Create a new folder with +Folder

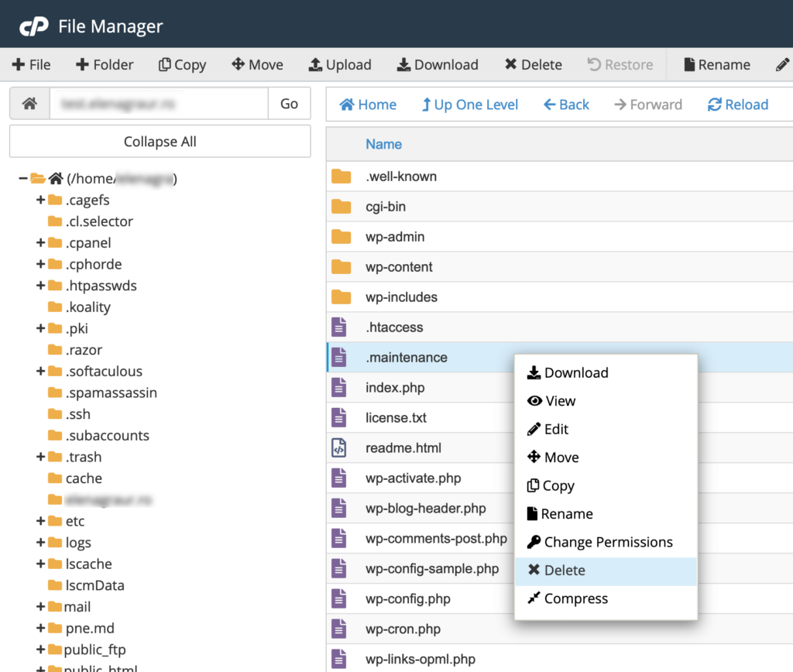coord(105,65)
